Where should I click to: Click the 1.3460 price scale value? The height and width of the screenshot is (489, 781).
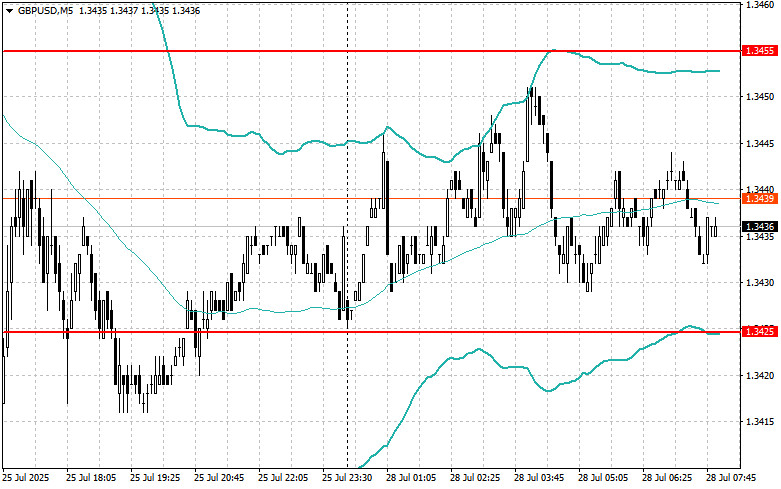(x=760, y=4)
